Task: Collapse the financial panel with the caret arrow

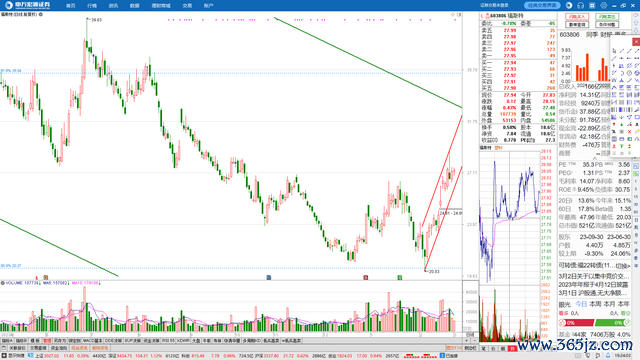Action: pyautogui.click(x=595, y=158)
